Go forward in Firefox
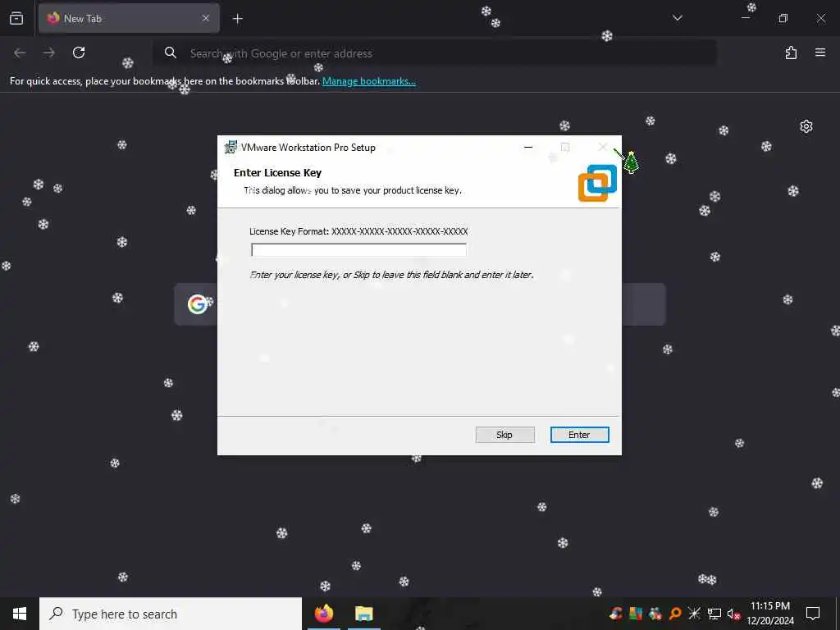 point(49,52)
